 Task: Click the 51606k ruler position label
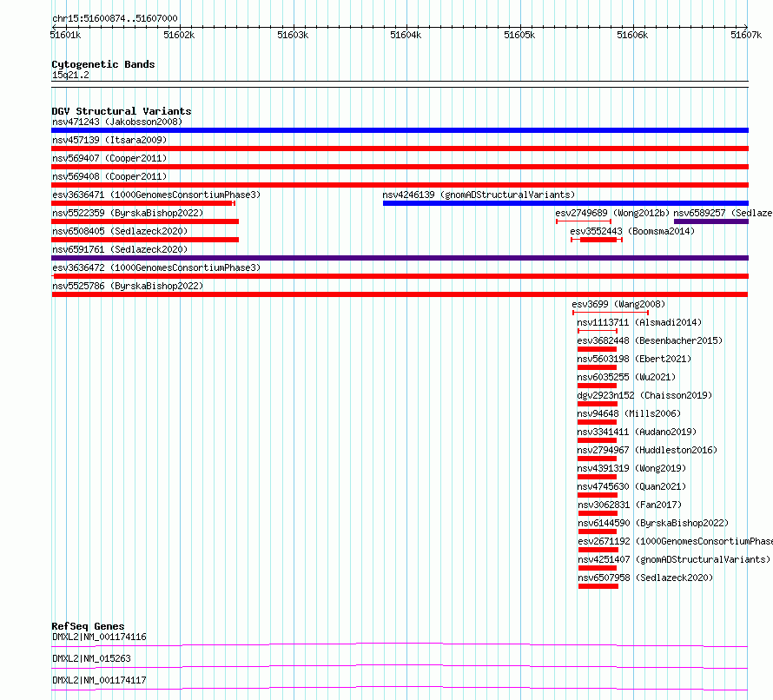click(x=632, y=35)
